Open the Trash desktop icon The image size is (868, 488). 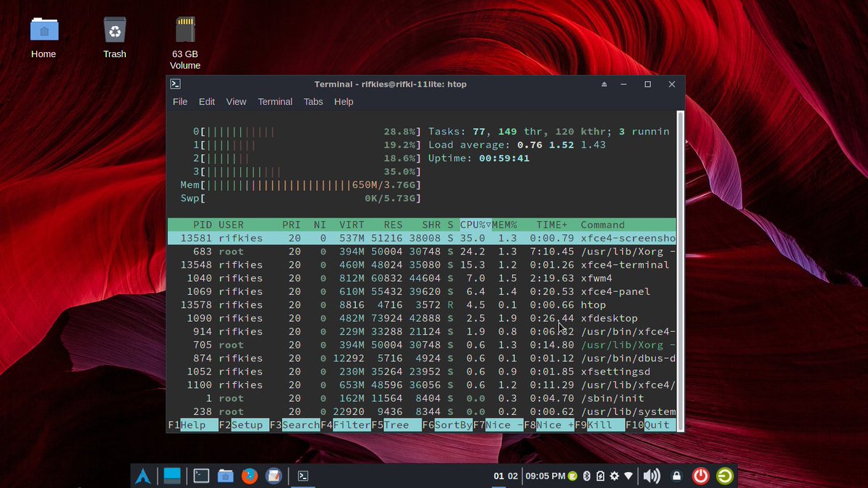[x=114, y=37]
